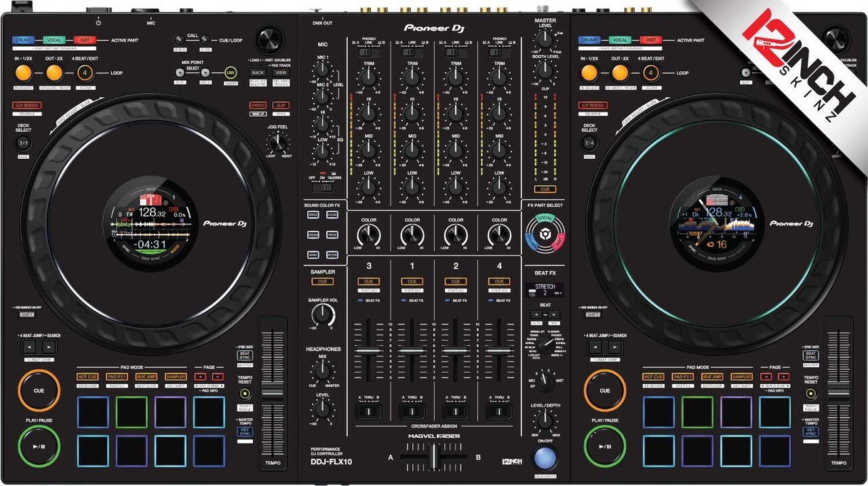This screenshot has width=868, height=486.
Task: Click left deck red PAGE right arrow
Action: coord(217,376)
